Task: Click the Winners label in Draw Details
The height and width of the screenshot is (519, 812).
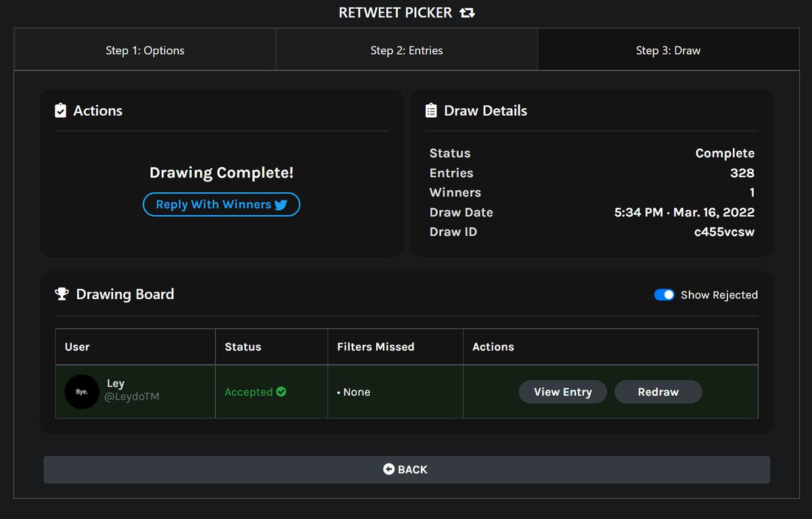Action: click(455, 192)
